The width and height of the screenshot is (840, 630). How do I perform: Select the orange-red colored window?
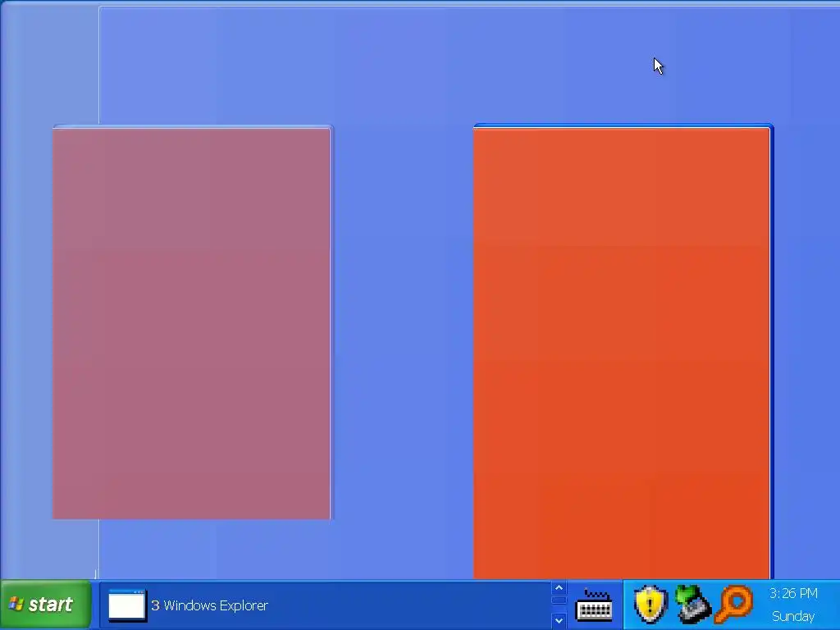623,352
